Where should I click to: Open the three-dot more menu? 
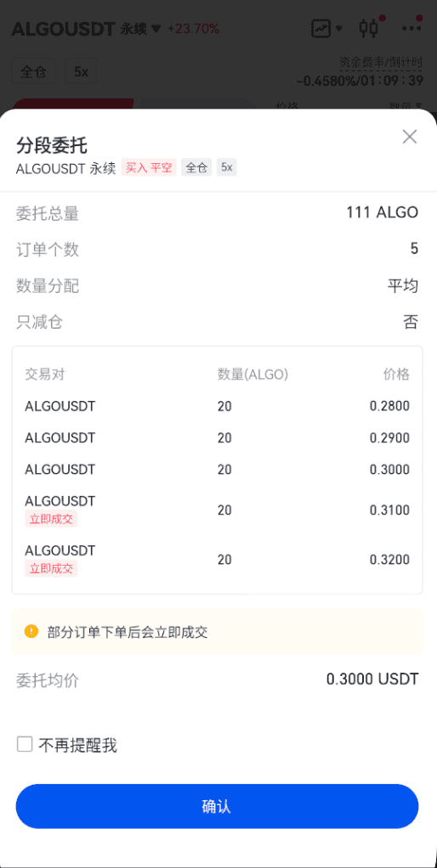tap(411, 28)
